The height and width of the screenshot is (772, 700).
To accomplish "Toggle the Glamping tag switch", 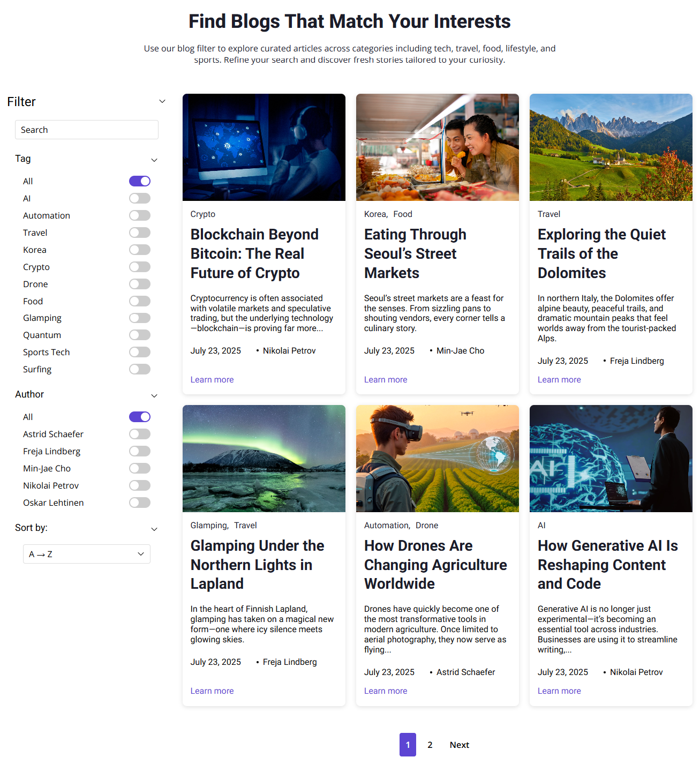I will [x=140, y=318].
